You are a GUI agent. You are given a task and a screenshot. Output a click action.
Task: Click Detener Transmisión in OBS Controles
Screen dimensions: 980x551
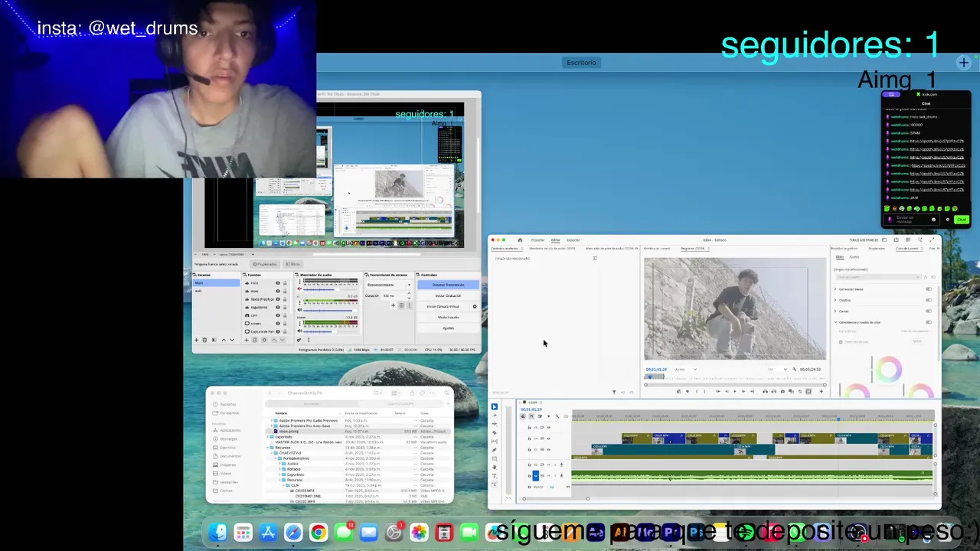point(449,285)
